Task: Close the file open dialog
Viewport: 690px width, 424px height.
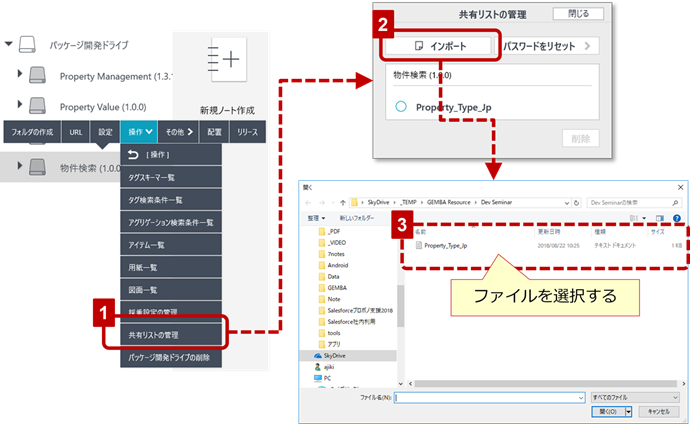Action: click(680, 187)
